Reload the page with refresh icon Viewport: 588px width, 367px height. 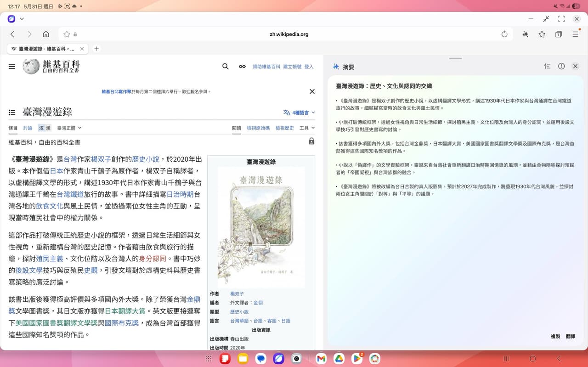tap(504, 34)
